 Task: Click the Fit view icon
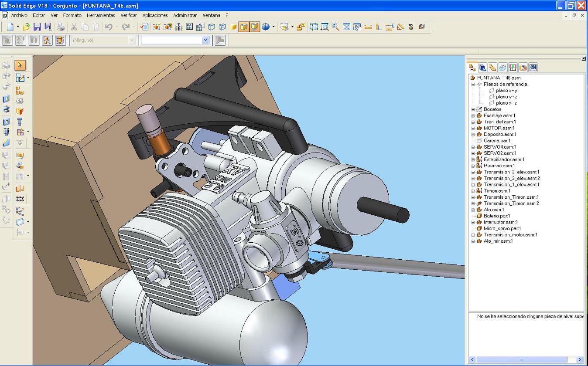pos(346,27)
